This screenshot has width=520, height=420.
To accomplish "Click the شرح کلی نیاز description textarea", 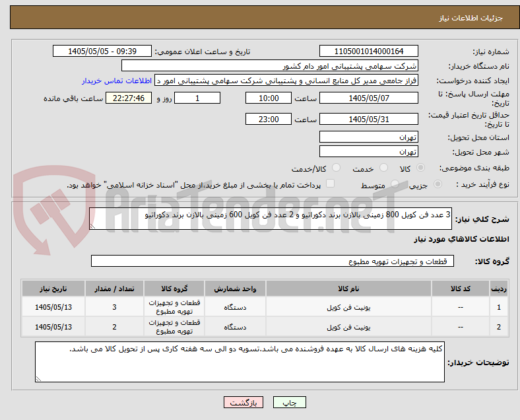I will 271,219.
